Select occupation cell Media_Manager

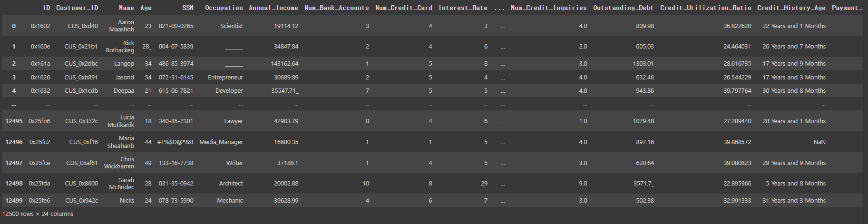(221, 142)
